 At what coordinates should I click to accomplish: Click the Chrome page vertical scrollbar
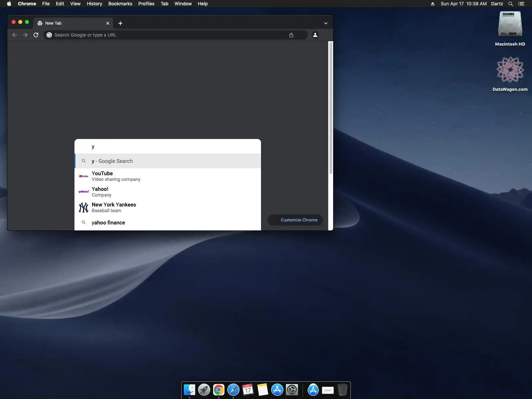pos(331,107)
